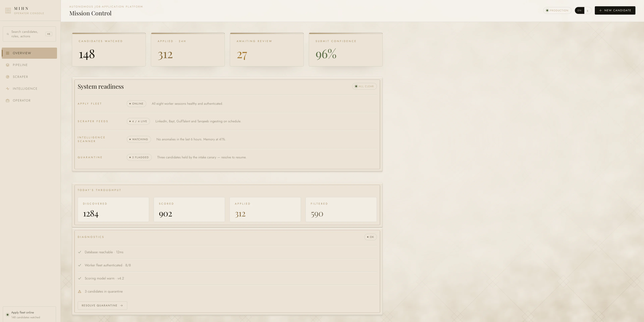The width and height of the screenshot is (644, 322).
Task: Click the checkmark beside Database reachable
Action: pyautogui.click(x=79, y=252)
